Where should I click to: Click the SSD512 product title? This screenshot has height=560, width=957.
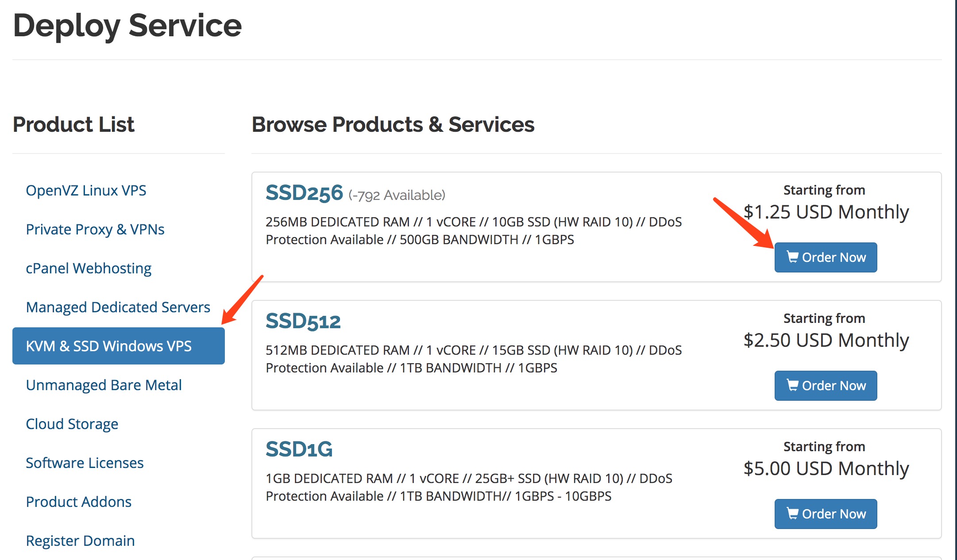[x=303, y=321]
